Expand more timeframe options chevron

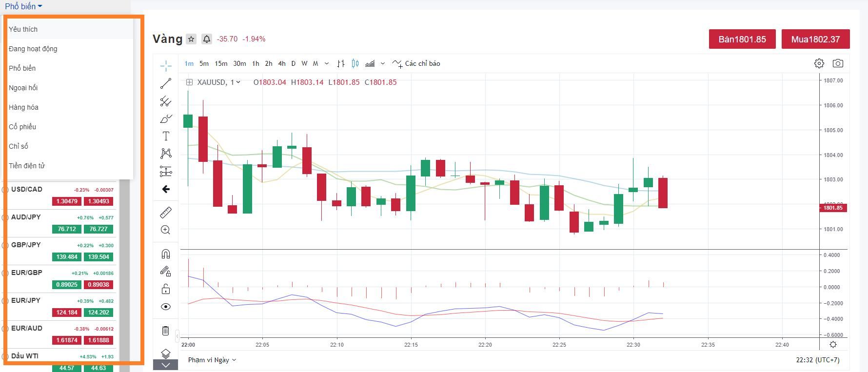327,63
